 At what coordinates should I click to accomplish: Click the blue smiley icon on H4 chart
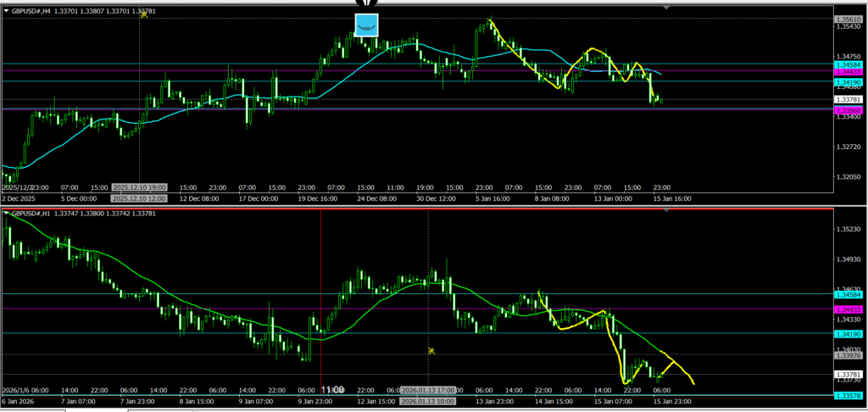coord(365,25)
